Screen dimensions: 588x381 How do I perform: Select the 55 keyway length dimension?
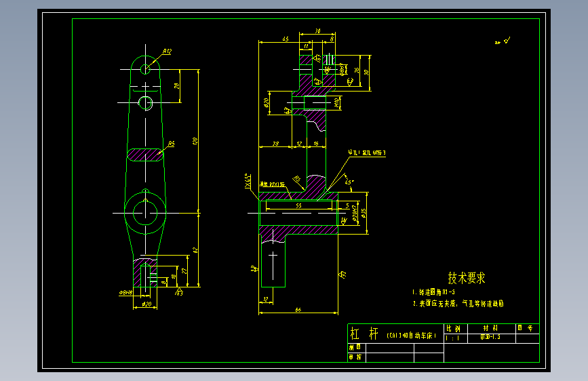298,205
